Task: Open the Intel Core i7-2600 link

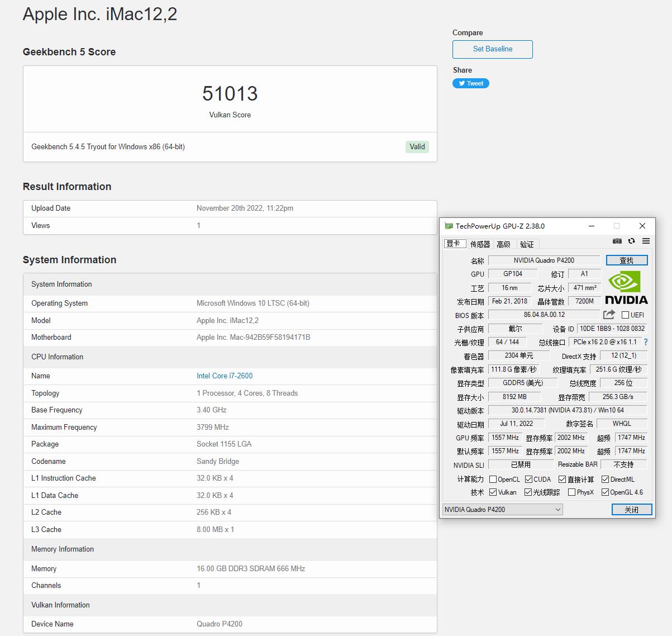Action: point(225,376)
